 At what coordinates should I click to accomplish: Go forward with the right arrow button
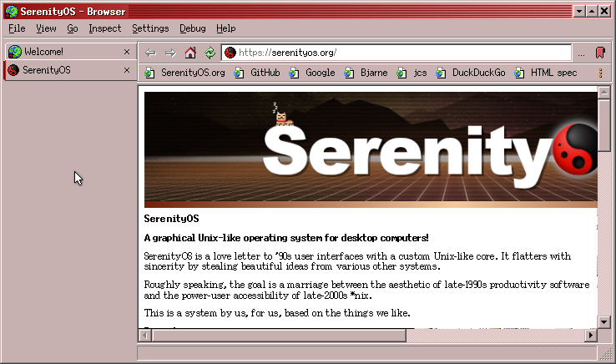coord(170,53)
